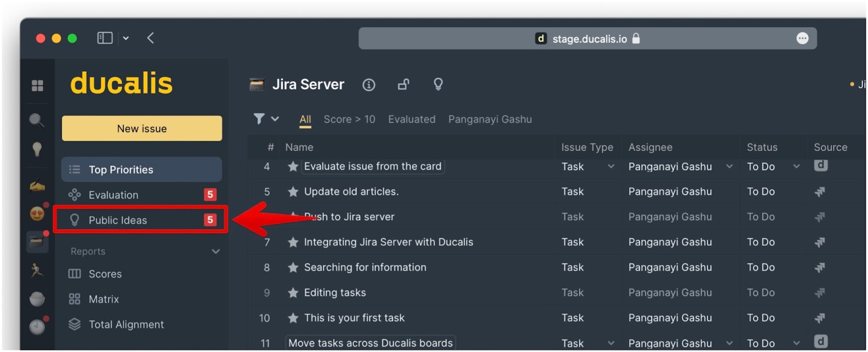
Task: Switch to the Panganayi Gashu tab
Action: pos(490,119)
